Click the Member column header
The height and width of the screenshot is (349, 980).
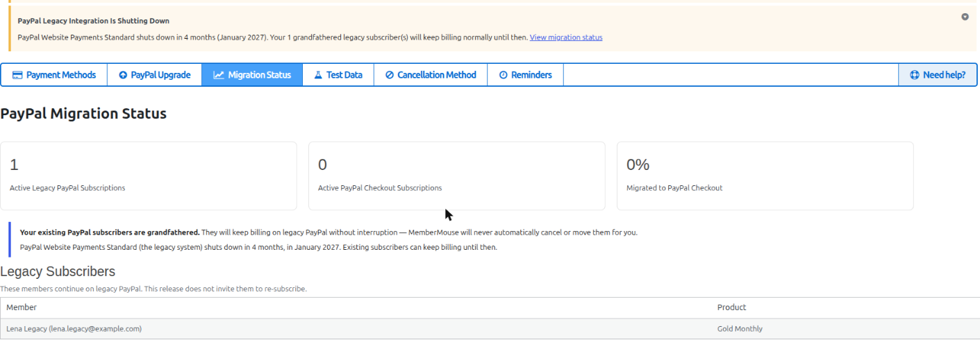click(22, 307)
